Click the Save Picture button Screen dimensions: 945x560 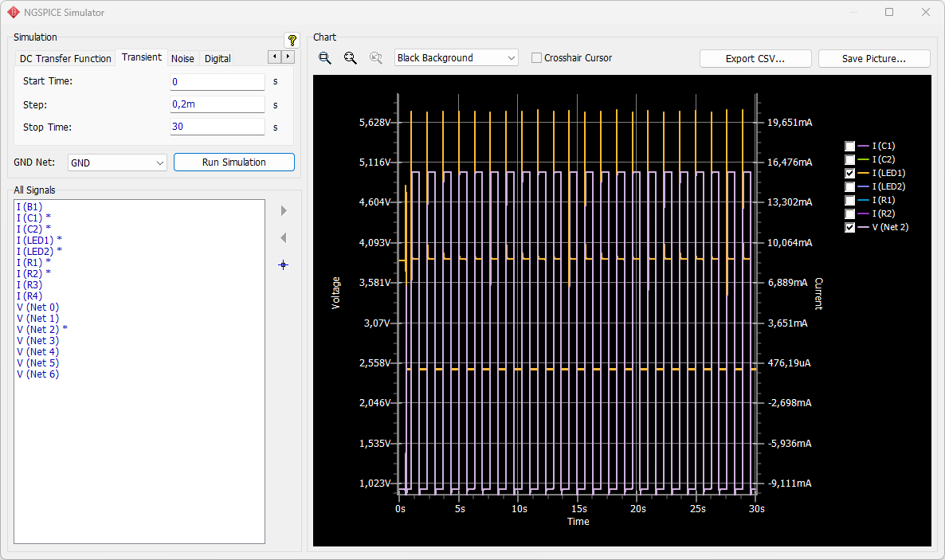click(x=874, y=58)
